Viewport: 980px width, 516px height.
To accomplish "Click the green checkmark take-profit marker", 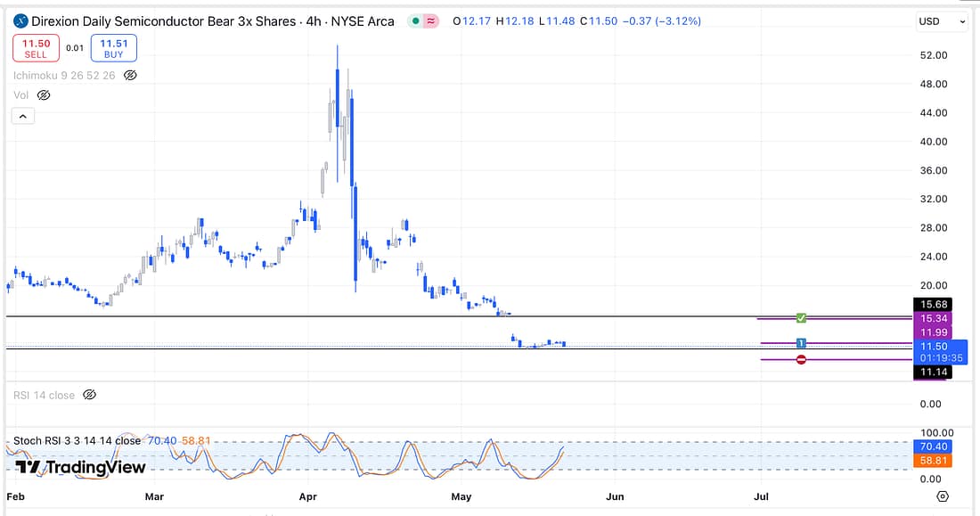I will 801,318.
